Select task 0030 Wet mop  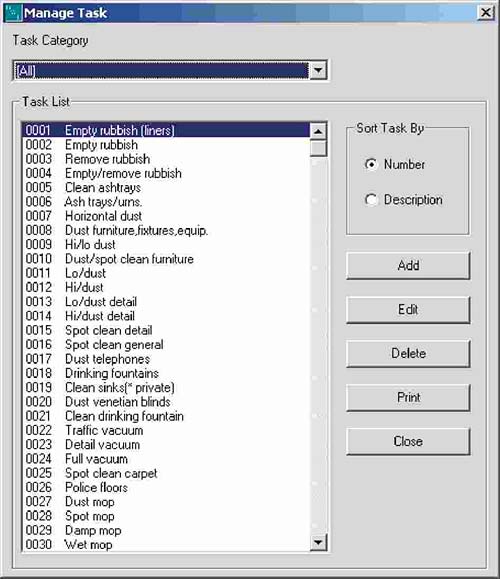(x=166, y=545)
